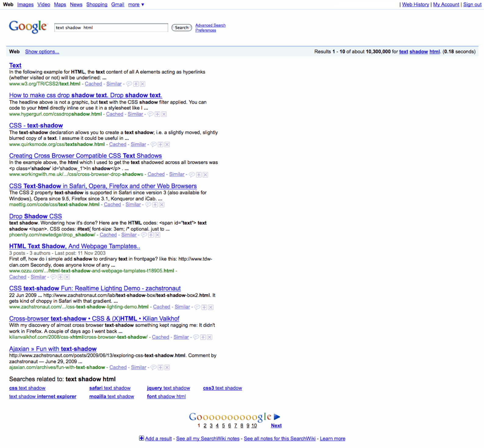Click comment icon for w3.org Text result

click(x=129, y=84)
